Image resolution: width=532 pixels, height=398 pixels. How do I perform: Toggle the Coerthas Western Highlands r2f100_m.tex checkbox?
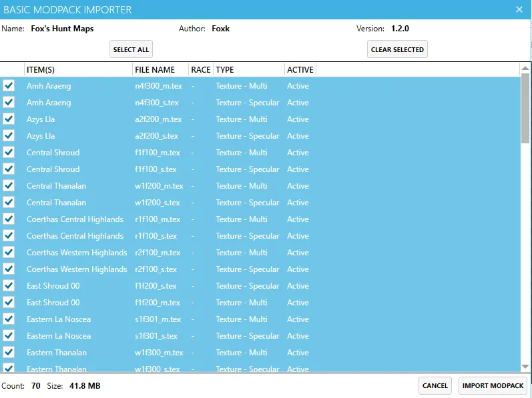pyautogui.click(x=9, y=253)
